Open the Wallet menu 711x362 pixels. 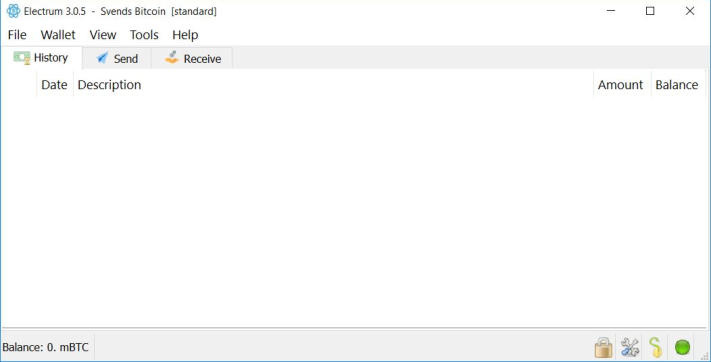pos(58,35)
